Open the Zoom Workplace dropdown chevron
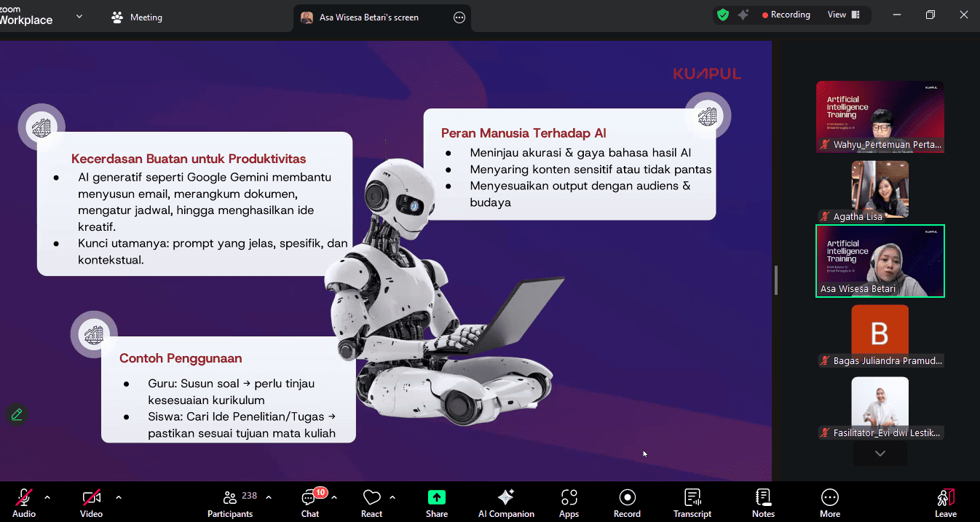980x522 pixels. [79, 16]
